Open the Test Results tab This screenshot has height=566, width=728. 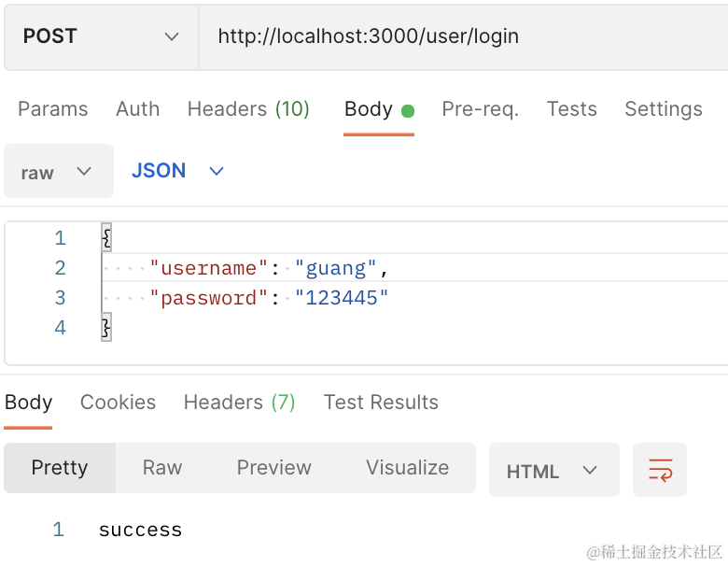click(381, 403)
